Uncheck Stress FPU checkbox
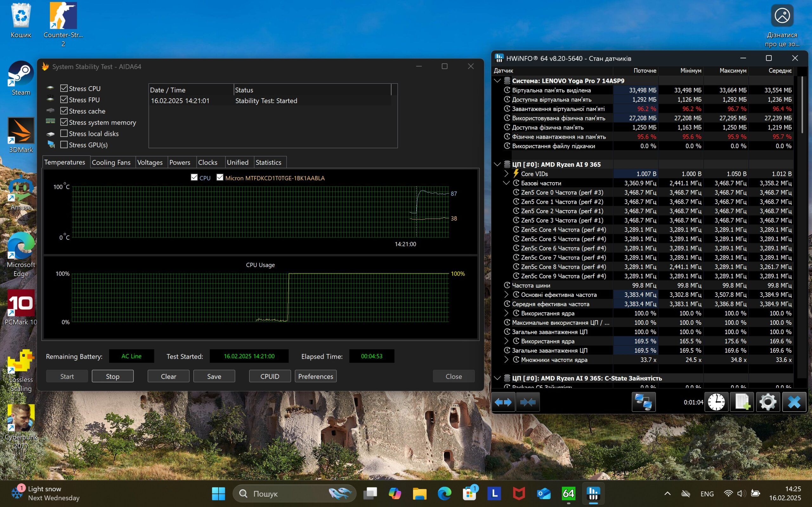Image resolution: width=812 pixels, height=507 pixels. [64, 99]
